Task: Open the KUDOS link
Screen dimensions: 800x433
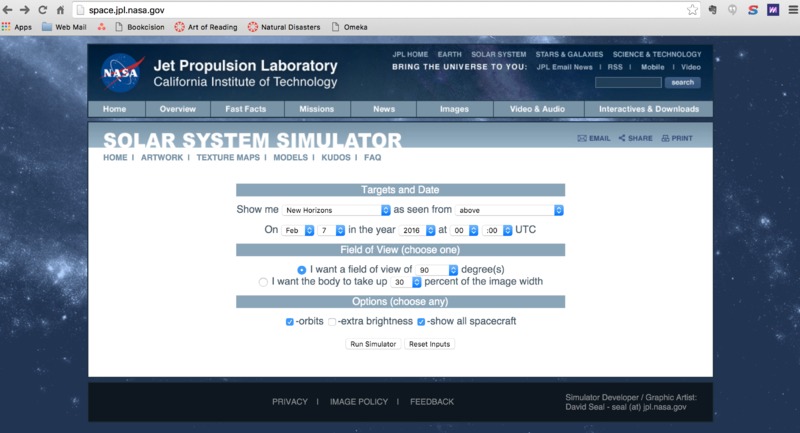Action: [x=336, y=158]
